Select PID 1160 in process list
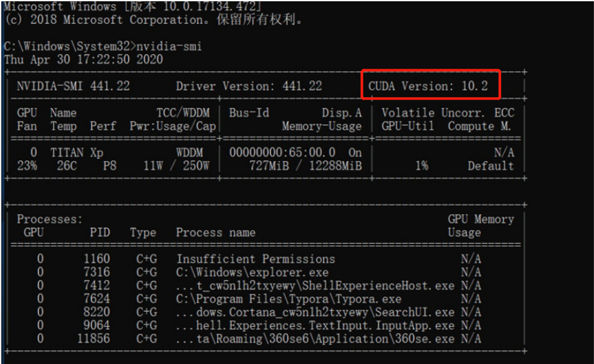This screenshot has height=364, width=594. pos(97,259)
